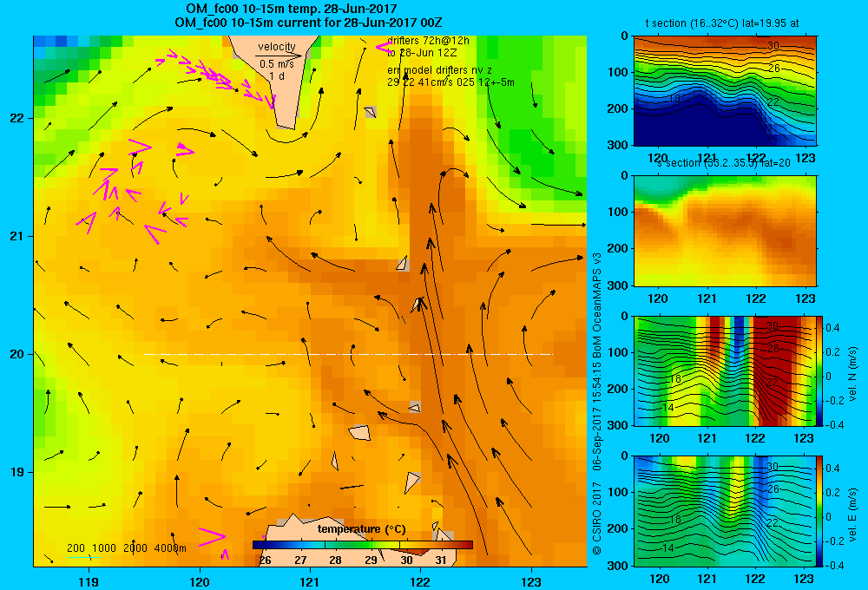Image resolution: width=868 pixels, height=590 pixels.
Task: Click the eastward velocity section plot
Action: coord(725,511)
